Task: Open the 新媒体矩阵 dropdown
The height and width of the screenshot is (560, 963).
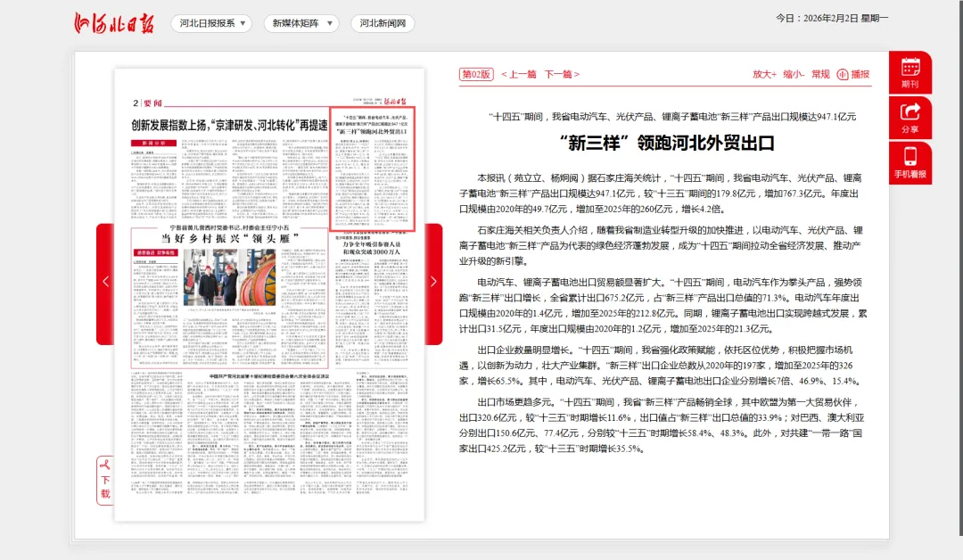Action: tap(301, 23)
